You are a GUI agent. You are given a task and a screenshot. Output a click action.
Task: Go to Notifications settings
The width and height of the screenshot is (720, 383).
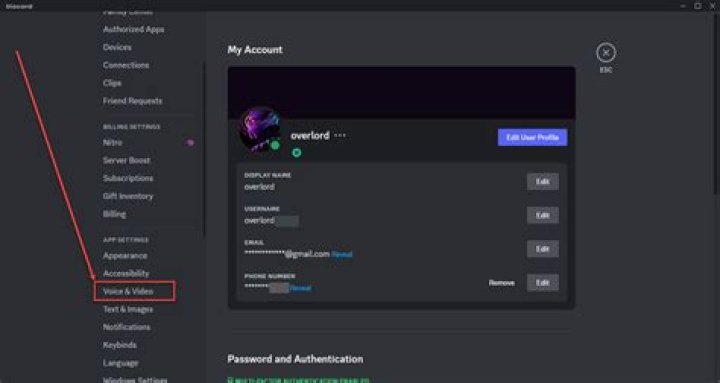pos(126,327)
